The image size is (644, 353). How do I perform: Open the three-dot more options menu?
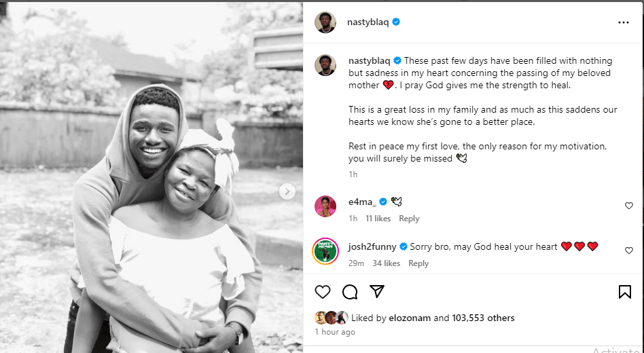624,22
